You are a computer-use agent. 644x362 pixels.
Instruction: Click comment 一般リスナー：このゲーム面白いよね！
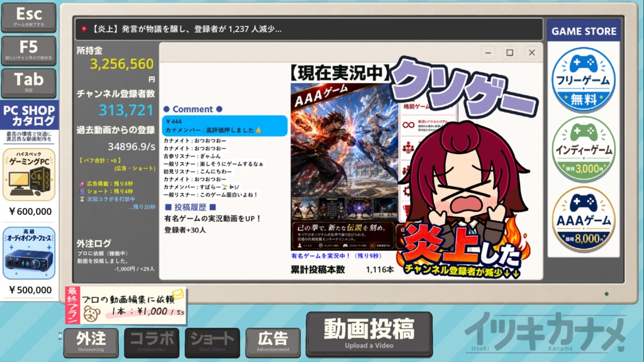tap(210, 195)
